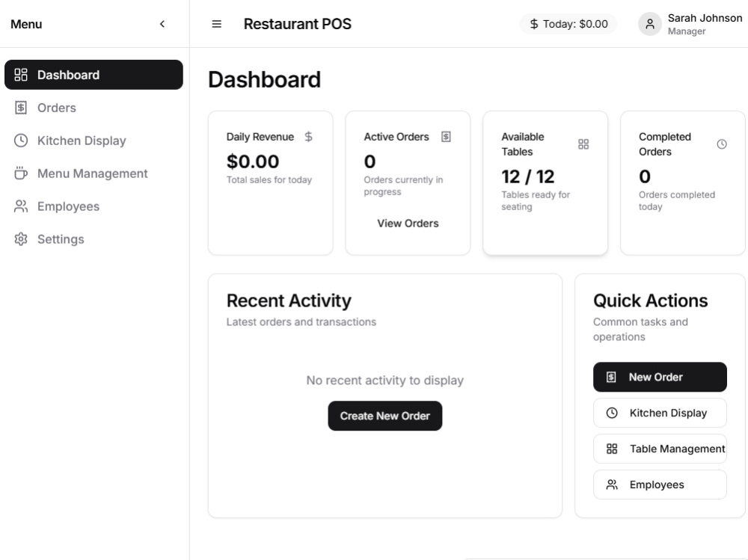The image size is (748, 560).
Task: Open Settings from the sidebar
Action: (93, 239)
